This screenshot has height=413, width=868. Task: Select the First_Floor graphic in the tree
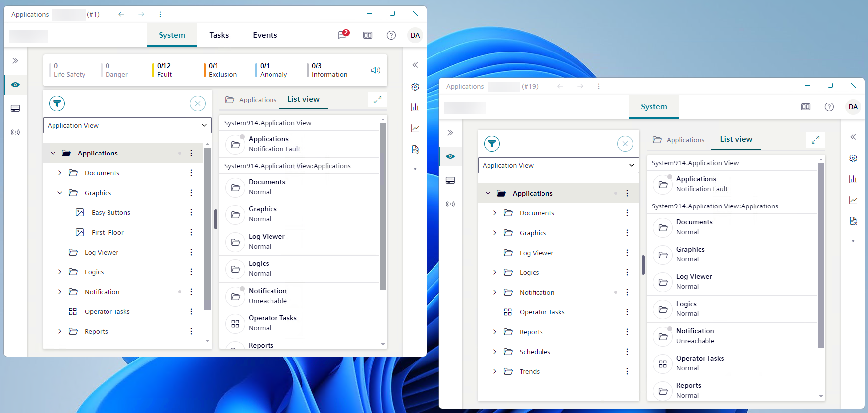[x=108, y=232]
